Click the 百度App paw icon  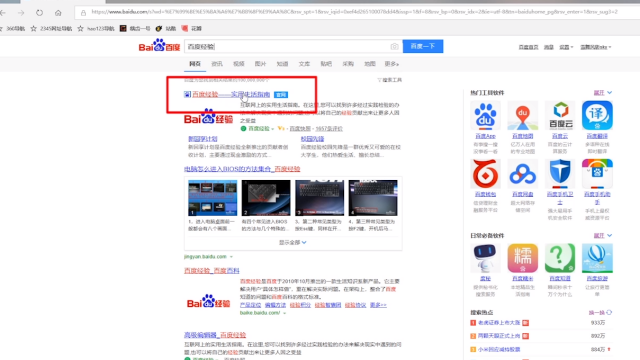485,116
